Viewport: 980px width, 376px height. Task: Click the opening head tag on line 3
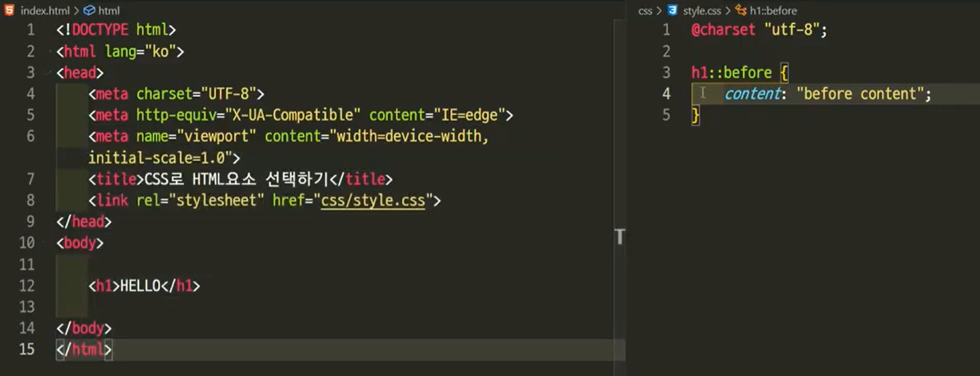point(80,73)
